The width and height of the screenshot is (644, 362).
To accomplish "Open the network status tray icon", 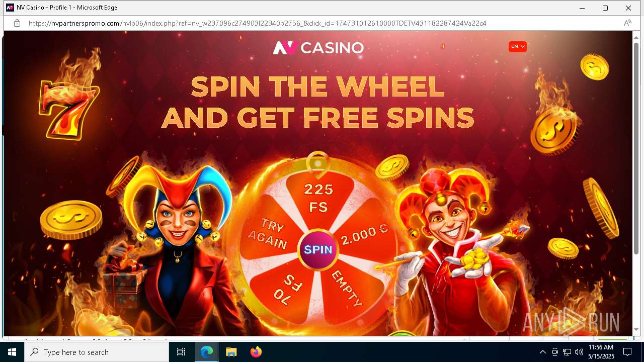I will pyautogui.click(x=567, y=352).
